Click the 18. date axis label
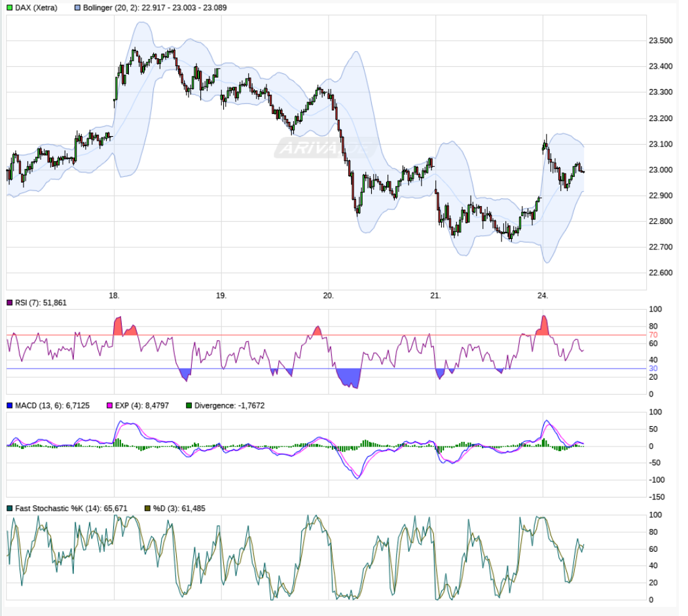Image resolution: width=688 pixels, height=616 pixels. tap(114, 296)
